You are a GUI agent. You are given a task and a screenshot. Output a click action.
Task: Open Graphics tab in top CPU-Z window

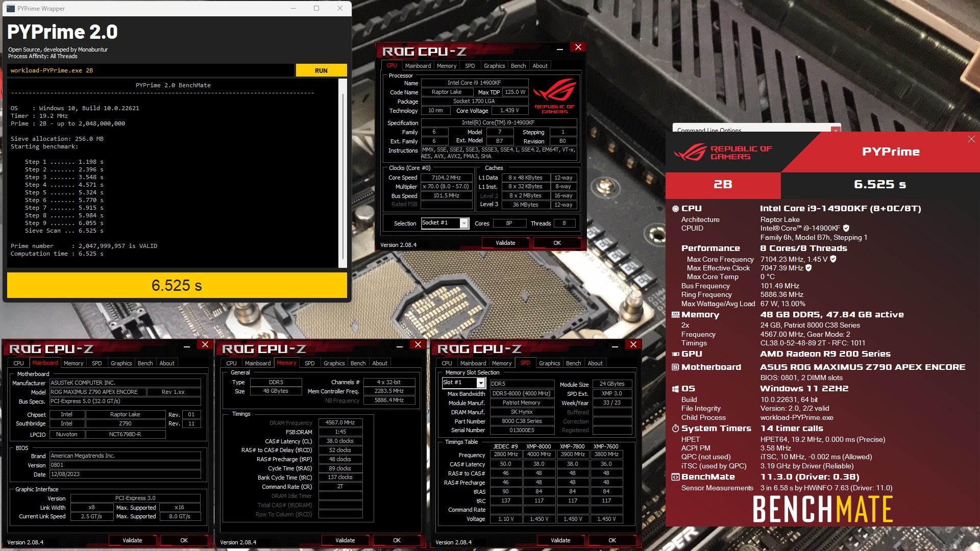coord(495,66)
